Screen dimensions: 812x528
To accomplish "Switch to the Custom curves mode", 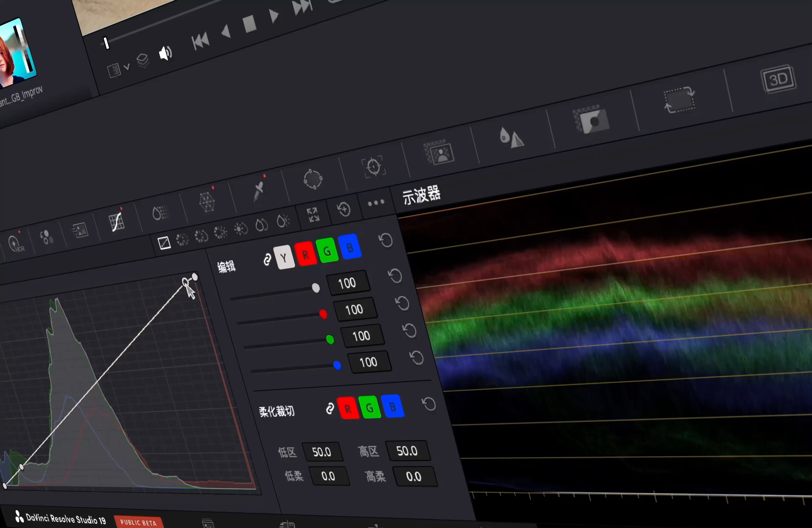I will 164,243.
